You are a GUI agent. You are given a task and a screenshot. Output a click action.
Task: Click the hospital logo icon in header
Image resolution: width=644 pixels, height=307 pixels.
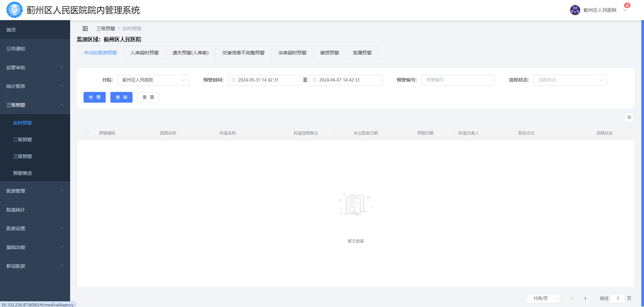[x=14, y=10]
